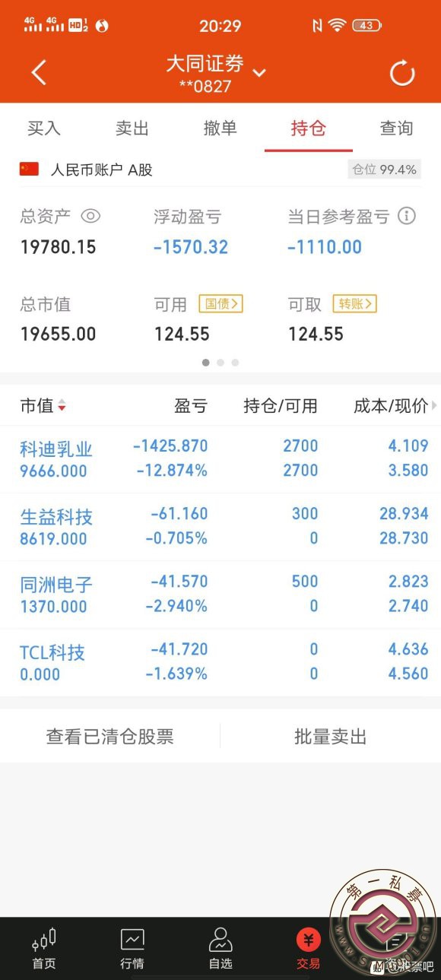Click 批量卖出 button

pos(331,737)
